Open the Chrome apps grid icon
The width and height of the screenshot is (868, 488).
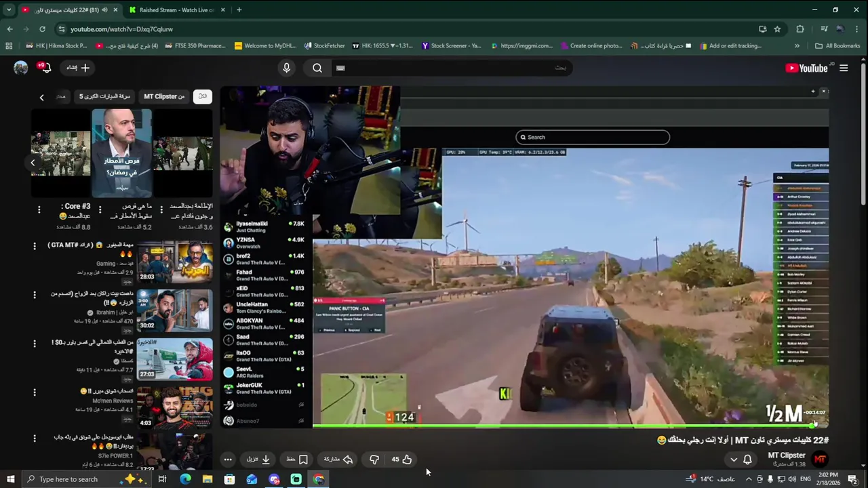pos(9,46)
